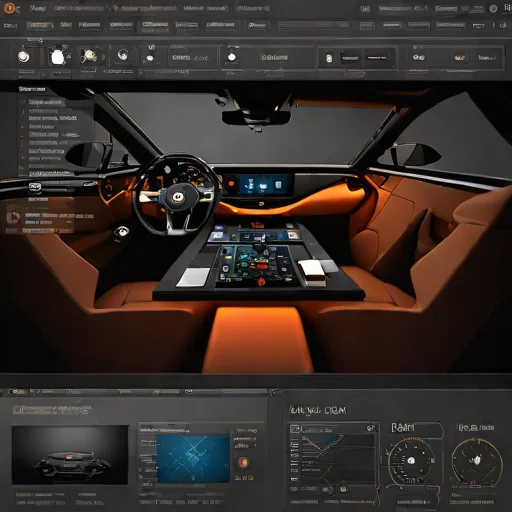
Task: Open the first menu next to app logo
Action: [37, 8]
